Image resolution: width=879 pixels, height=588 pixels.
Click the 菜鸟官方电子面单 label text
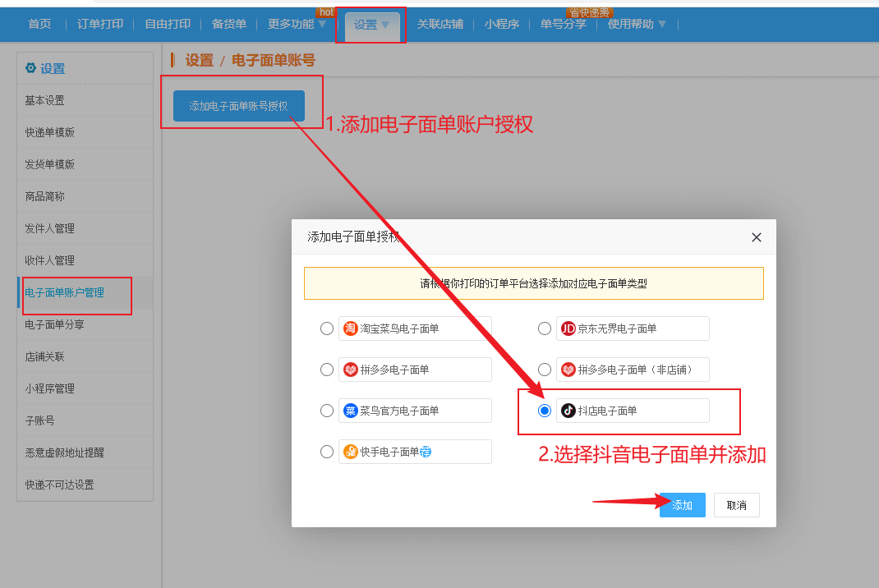click(399, 411)
